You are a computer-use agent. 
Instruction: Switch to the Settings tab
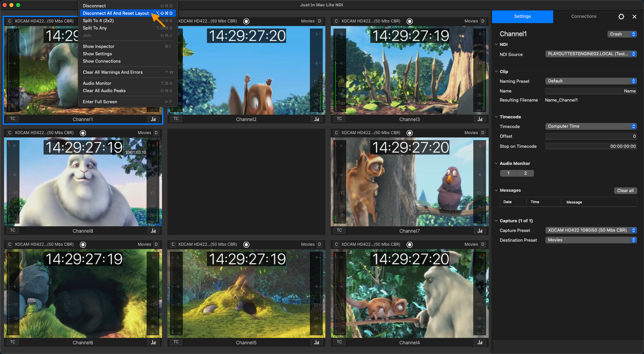pos(522,16)
